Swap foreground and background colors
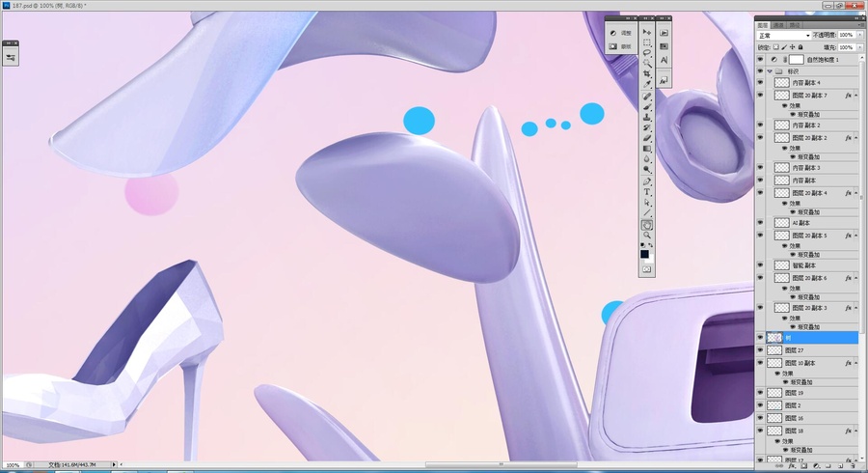The height and width of the screenshot is (473, 868). pos(650,245)
